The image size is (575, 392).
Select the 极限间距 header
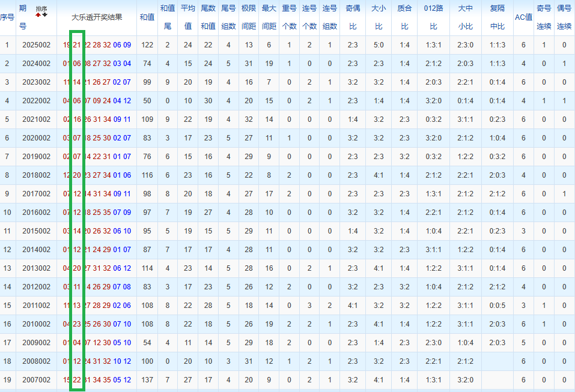click(249, 17)
